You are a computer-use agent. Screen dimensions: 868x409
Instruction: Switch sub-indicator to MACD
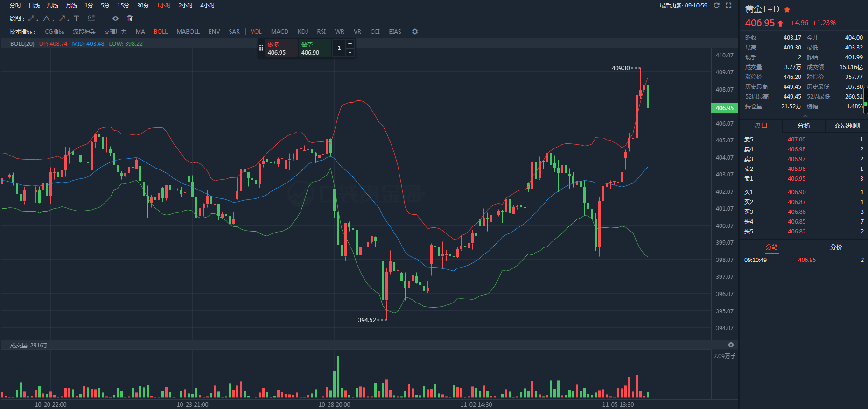point(280,32)
